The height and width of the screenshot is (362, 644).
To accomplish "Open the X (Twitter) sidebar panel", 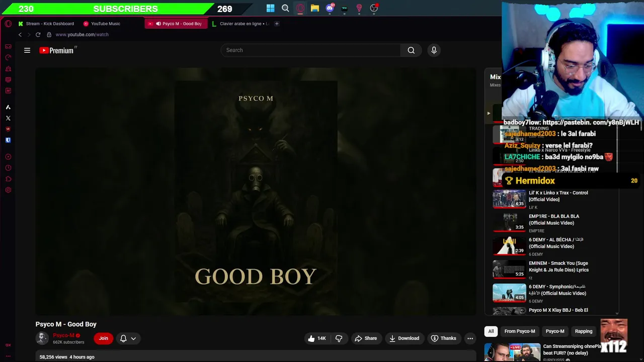I will [8, 118].
